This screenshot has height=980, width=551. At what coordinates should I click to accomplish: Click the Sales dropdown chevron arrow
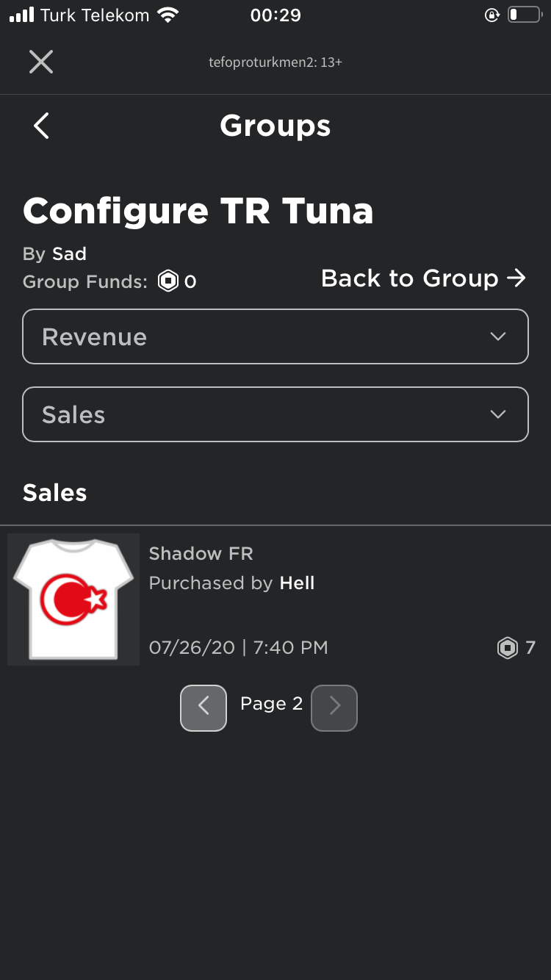pos(498,414)
